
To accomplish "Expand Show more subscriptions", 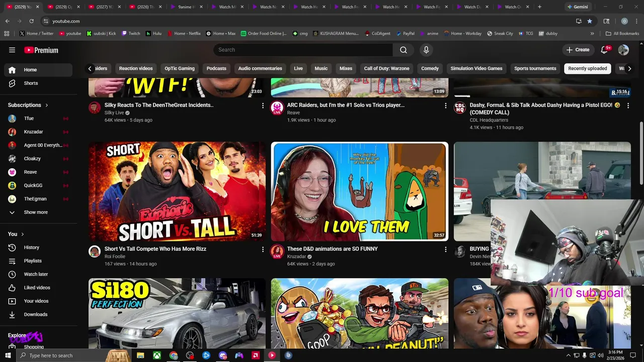I will click(38, 212).
